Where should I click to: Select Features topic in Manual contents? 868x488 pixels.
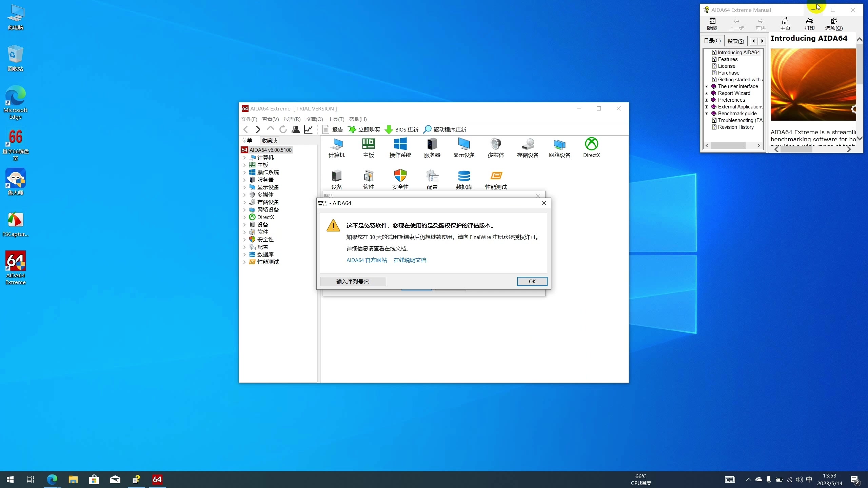[728, 59]
